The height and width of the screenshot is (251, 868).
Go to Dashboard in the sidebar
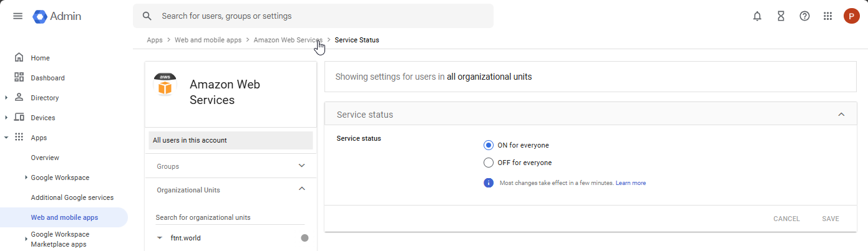pos(47,78)
